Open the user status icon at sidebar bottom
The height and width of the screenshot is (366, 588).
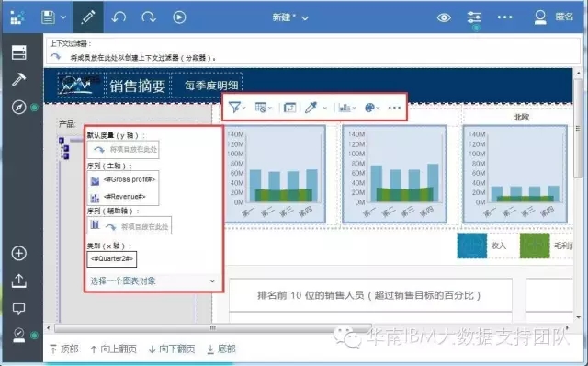18,336
